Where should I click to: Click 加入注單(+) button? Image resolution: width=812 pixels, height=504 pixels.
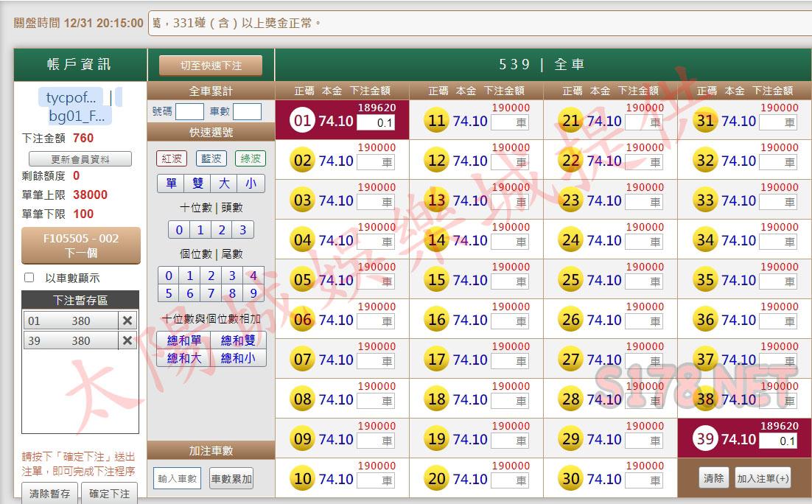click(x=763, y=478)
